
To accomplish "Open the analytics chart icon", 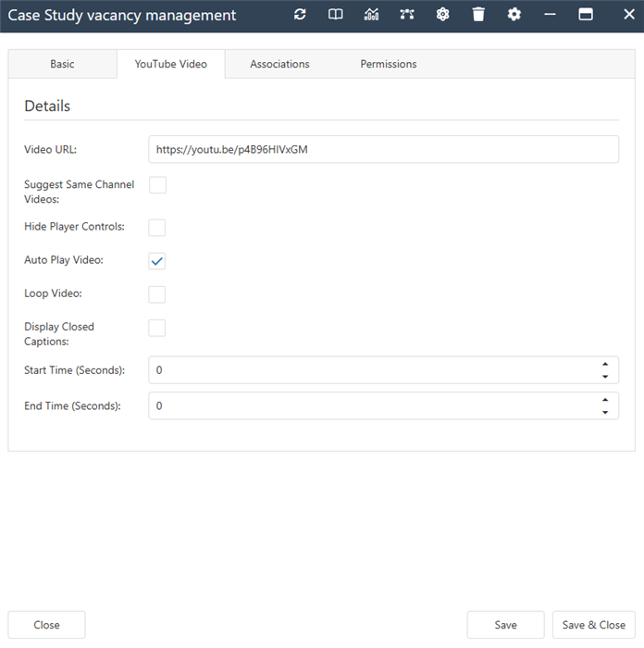I will [371, 15].
